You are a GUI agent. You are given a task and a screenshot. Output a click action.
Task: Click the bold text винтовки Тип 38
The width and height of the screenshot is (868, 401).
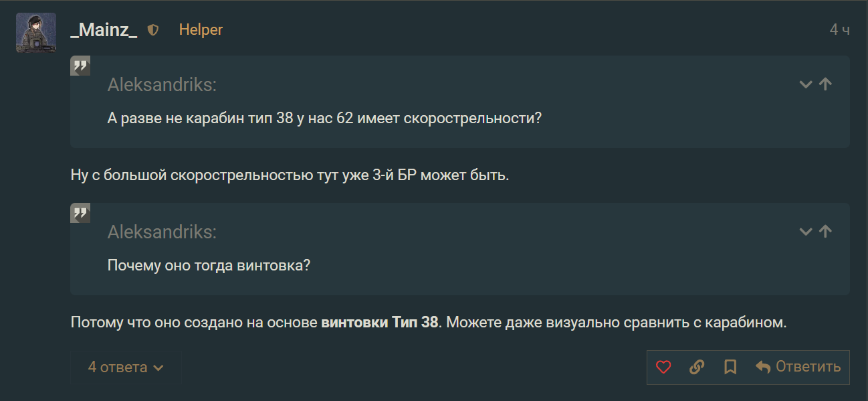[380, 323]
